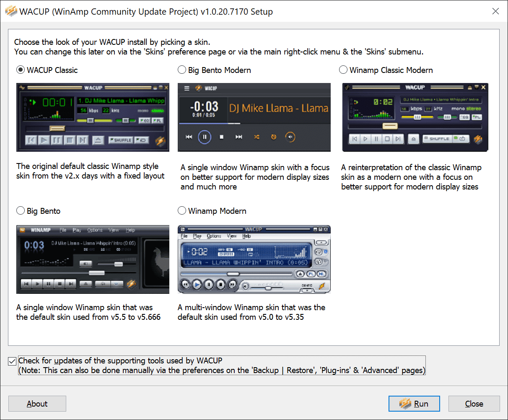Start the installer with Run

414,404
